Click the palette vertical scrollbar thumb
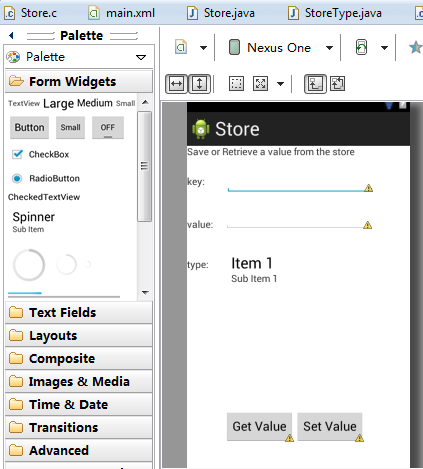 144,166
